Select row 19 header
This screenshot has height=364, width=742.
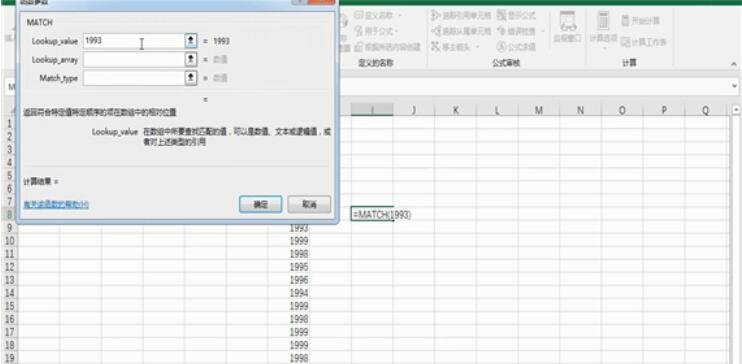click(x=9, y=357)
